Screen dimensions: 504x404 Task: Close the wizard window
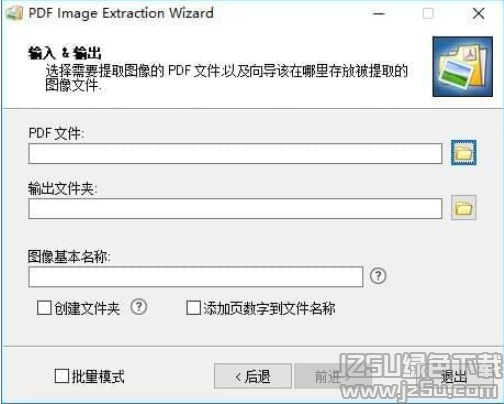[478, 14]
